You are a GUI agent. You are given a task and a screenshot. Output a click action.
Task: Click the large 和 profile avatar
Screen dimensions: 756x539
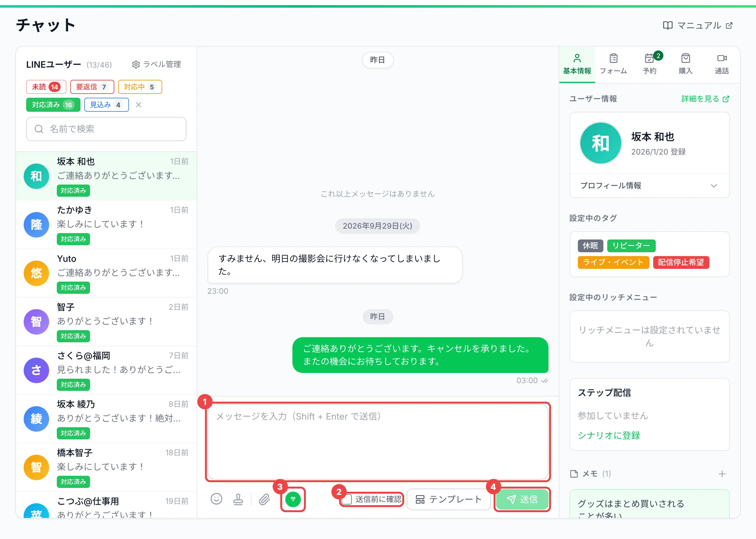(x=600, y=143)
